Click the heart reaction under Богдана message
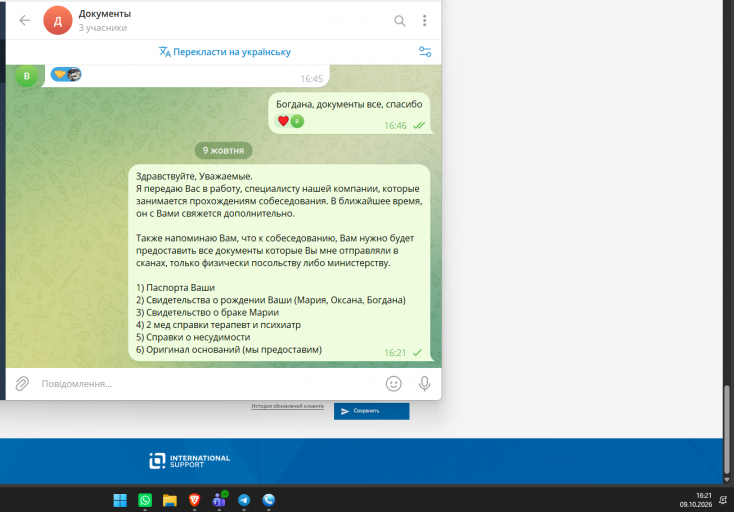Image resolution: width=734 pixels, height=512 pixels. click(289, 121)
